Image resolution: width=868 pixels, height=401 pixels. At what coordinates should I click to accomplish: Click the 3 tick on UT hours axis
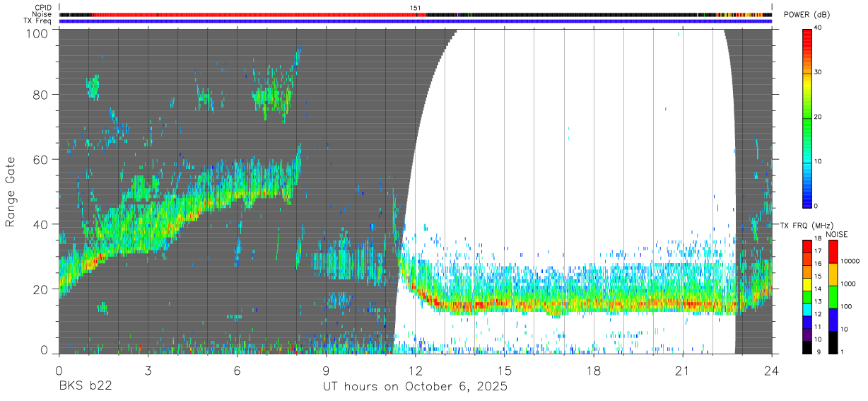[148, 370]
